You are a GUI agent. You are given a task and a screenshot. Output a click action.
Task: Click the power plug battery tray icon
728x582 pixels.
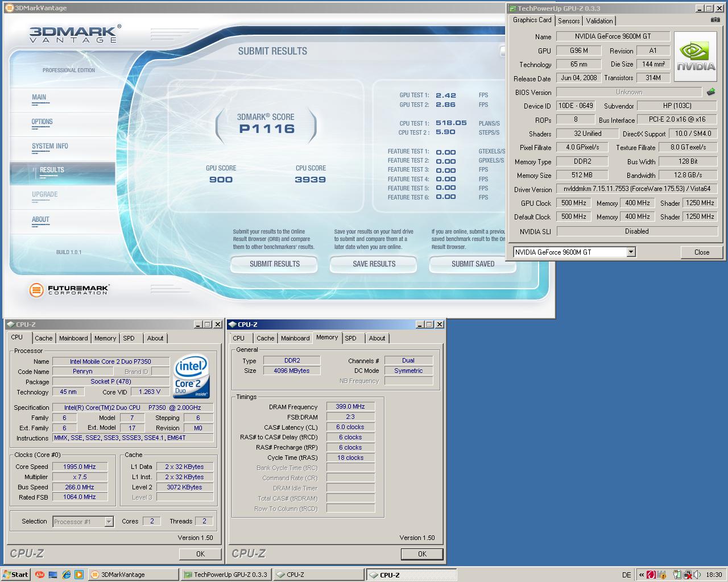[677, 575]
